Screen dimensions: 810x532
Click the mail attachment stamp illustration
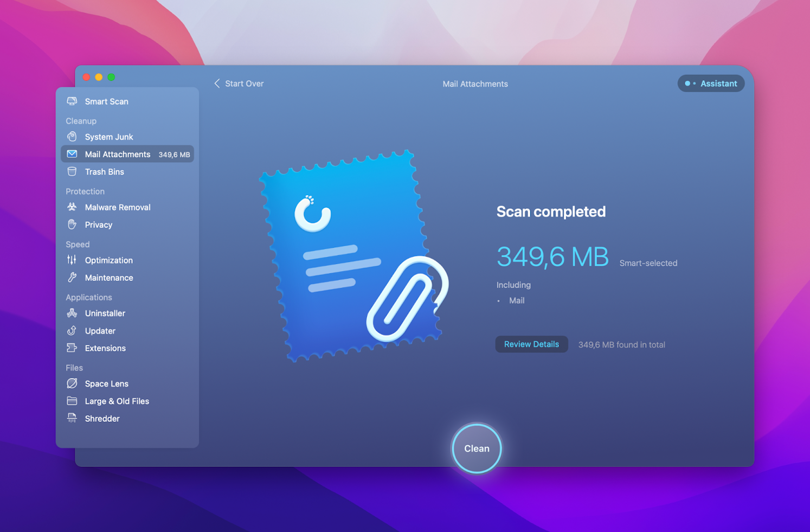[x=352, y=255]
